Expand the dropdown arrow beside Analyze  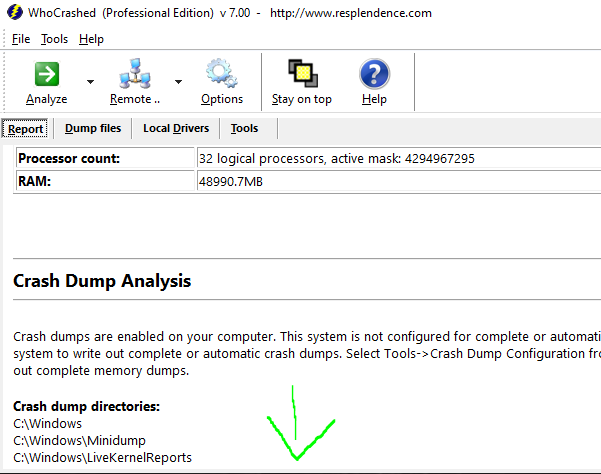[x=90, y=82]
